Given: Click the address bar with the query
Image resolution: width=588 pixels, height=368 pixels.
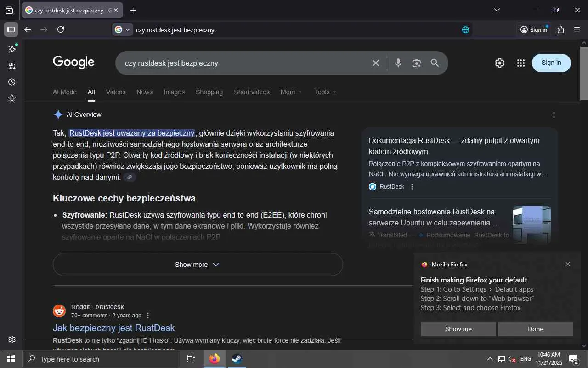Looking at the screenshot, I should 294,29.
